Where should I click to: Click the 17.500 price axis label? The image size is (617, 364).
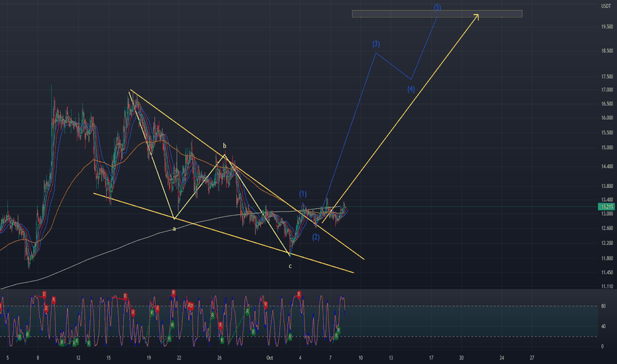(x=607, y=77)
